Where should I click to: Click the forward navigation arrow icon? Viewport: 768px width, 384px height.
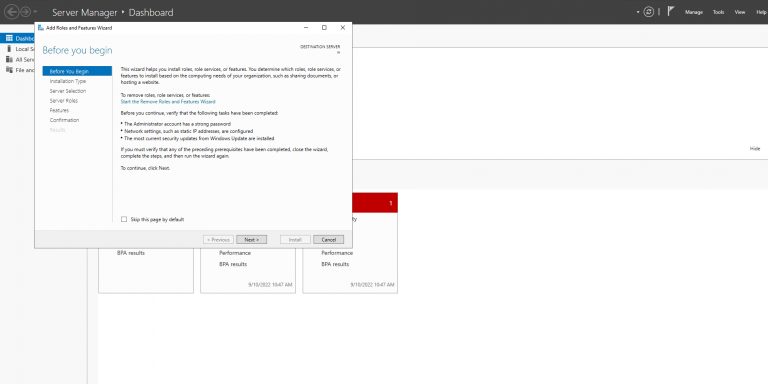[25, 12]
